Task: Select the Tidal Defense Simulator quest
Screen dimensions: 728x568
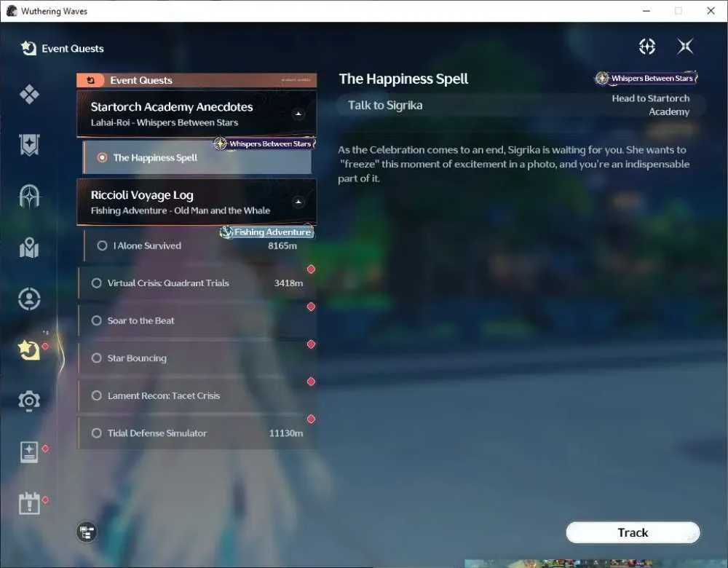Action: tap(197, 433)
